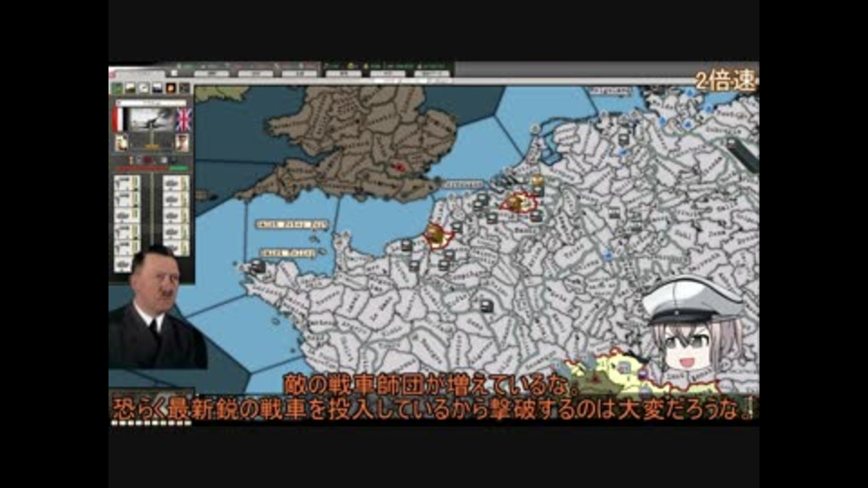Image resolution: width=868 pixels, height=488 pixels.
Task: Select the orange explosion map mode icon
Action: pyautogui.click(x=171, y=89)
